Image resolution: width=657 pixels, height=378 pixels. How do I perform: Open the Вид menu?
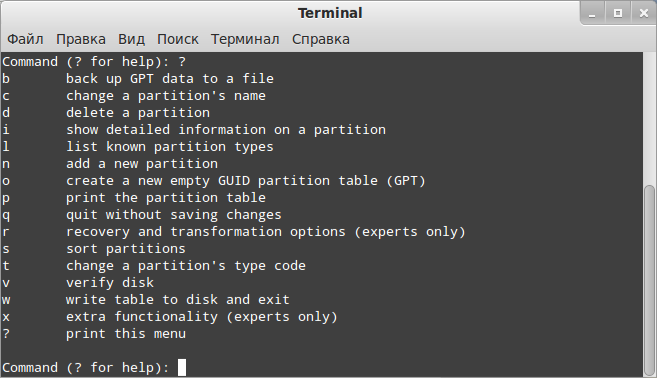(132, 39)
